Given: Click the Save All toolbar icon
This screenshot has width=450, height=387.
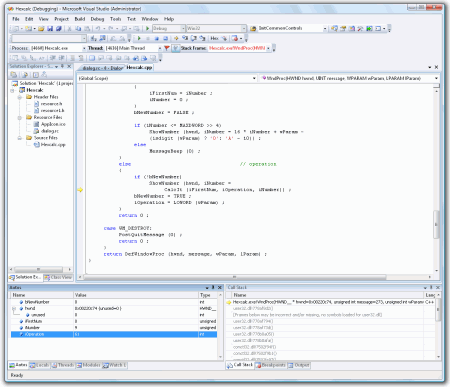Looking at the screenshot, I should pos(59,29).
